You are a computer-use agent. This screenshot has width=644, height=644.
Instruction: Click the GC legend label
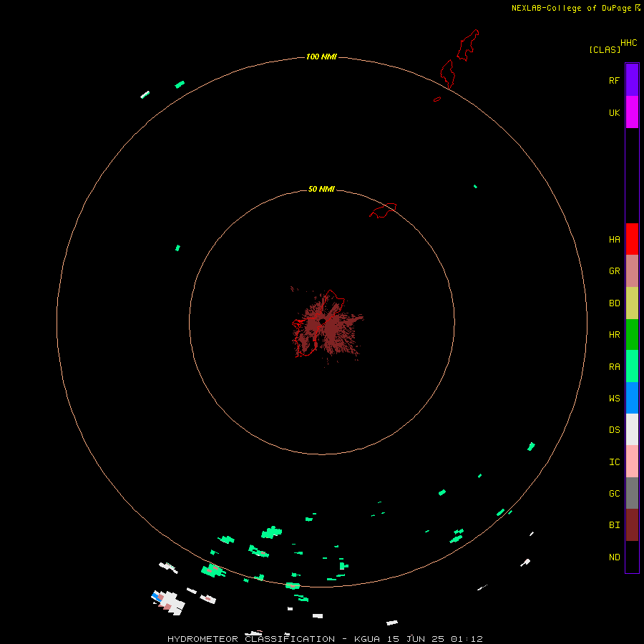[x=614, y=494]
